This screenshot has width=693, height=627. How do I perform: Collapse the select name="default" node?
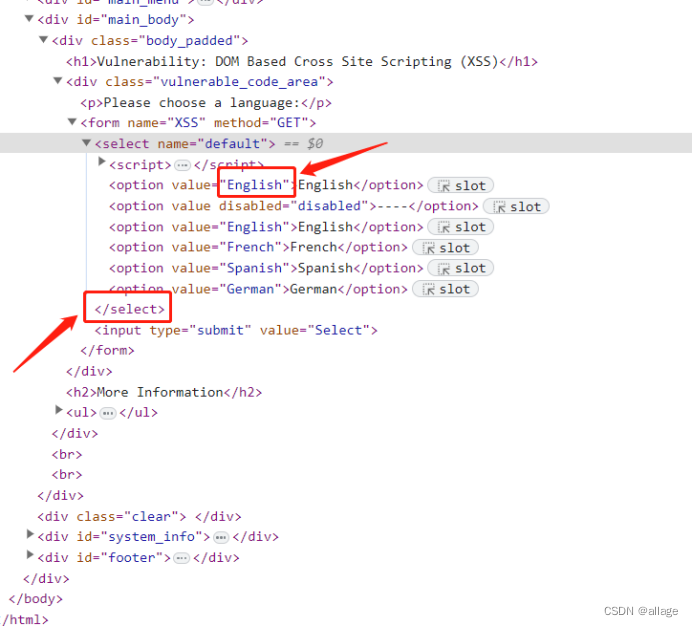pos(87,143)
